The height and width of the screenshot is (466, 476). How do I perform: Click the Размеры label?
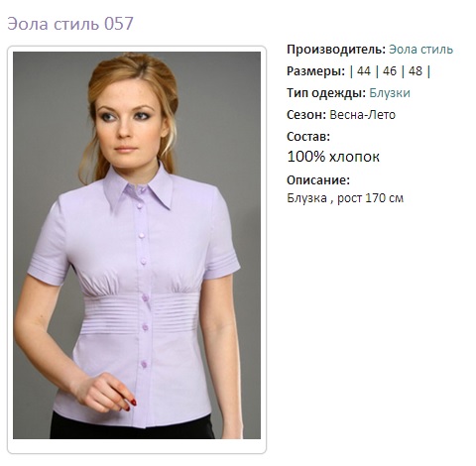coord(316,71)
